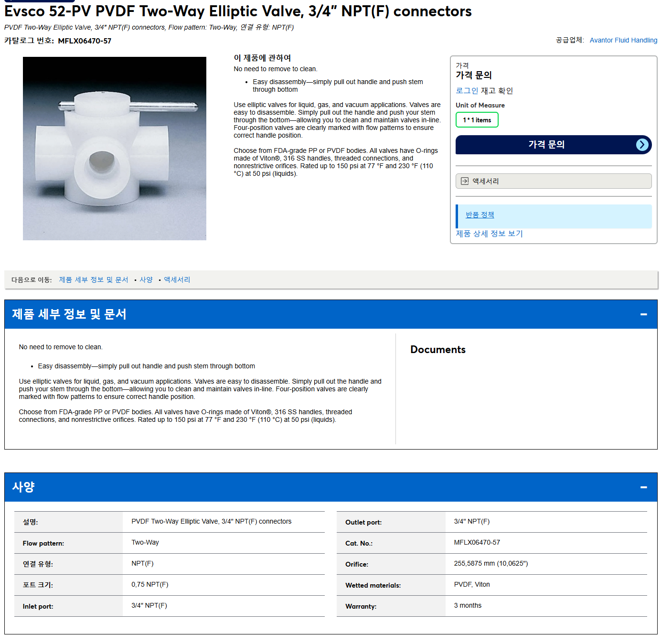Click 제품 상세 정보 보기 link
Image resolution: width=661 pixels, height=644 pixels.
tap(489, 234)
